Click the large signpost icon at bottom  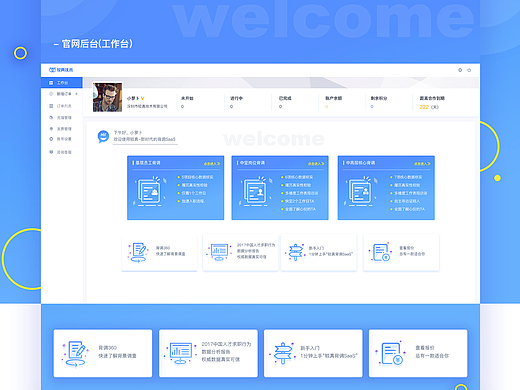click(283, 353)
